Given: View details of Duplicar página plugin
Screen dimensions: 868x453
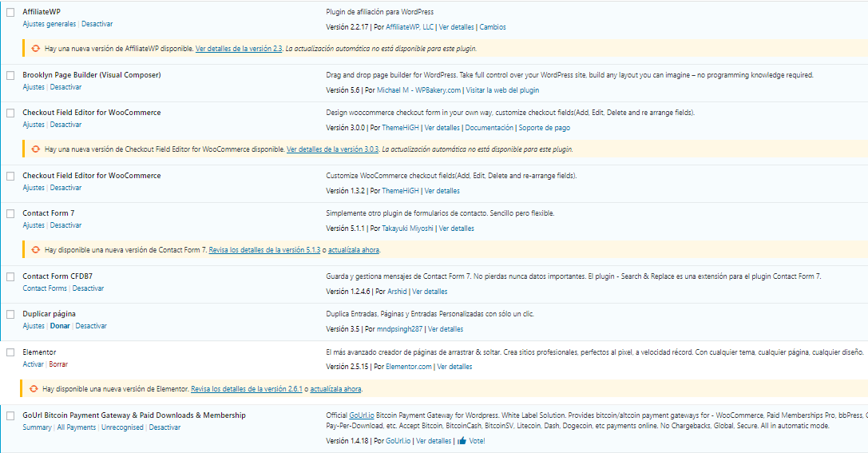Looking at the screenshot, I should tap(446, 329).
